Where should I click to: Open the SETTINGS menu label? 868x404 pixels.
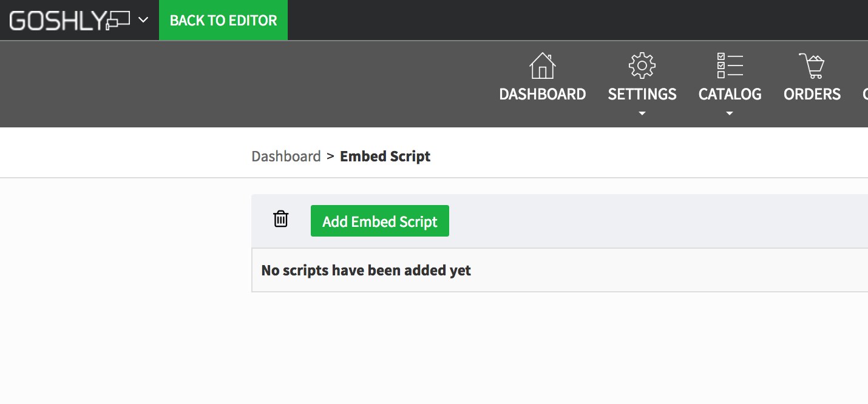click(x=642, y=94)
